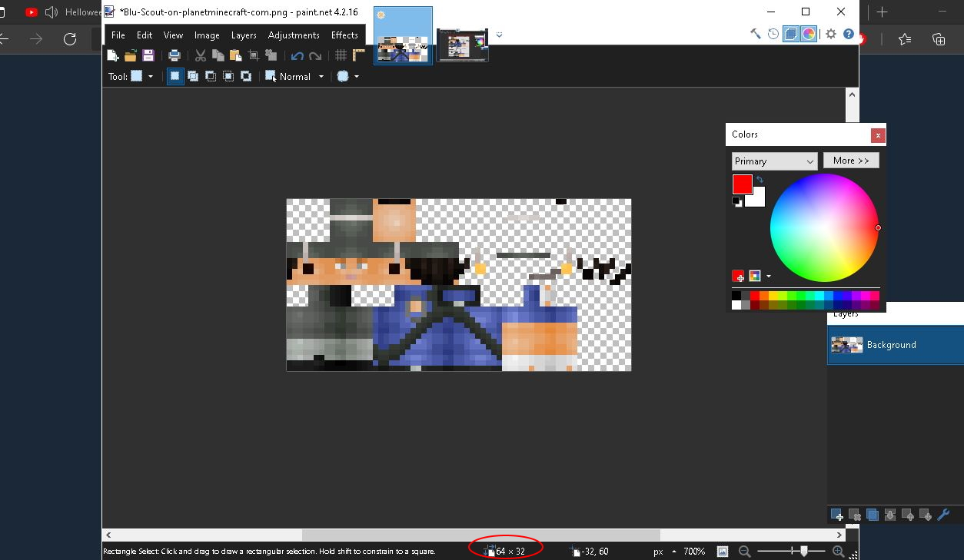The height and width of the screenshot is (560, 964).
Task: Open Help with question mark icon
Action: [849, 34]
